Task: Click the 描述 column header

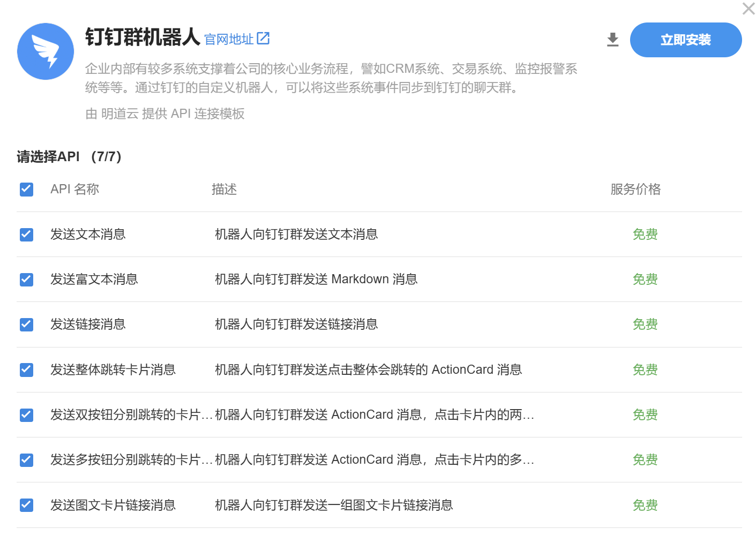Action: click(224, 189)
